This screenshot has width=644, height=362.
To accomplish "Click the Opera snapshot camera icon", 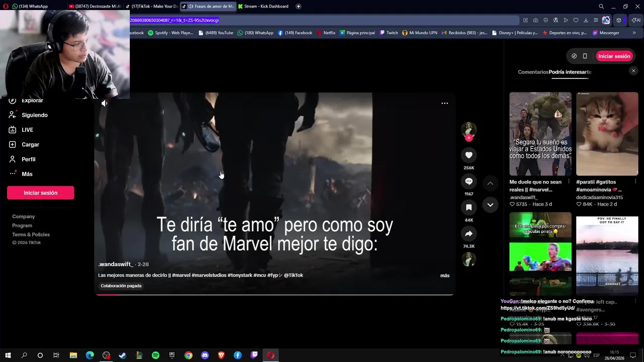I will pos(536,20).
